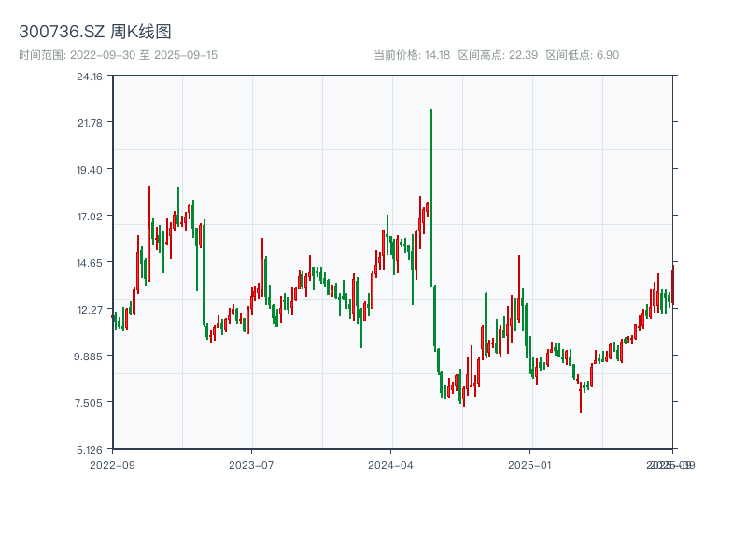Click the lowest red candlestick near 6.90

(581, 398)
